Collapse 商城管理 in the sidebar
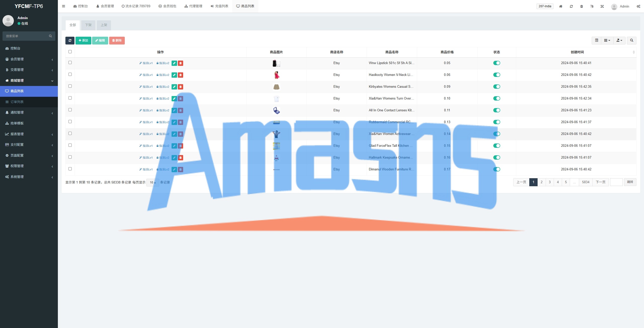 pyautogui.click(x=29, y=80)
